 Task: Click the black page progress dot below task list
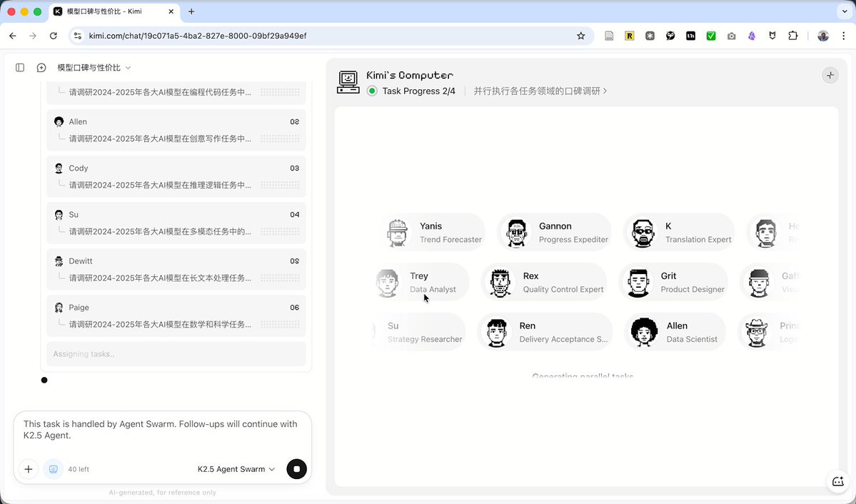44,380
